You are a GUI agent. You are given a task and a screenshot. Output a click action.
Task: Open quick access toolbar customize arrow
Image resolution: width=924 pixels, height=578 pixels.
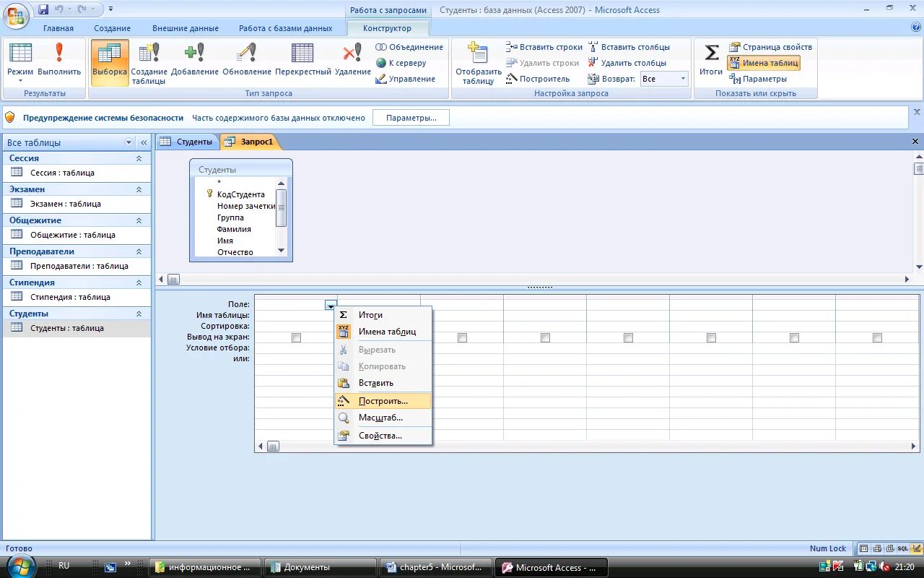(111, 9)
